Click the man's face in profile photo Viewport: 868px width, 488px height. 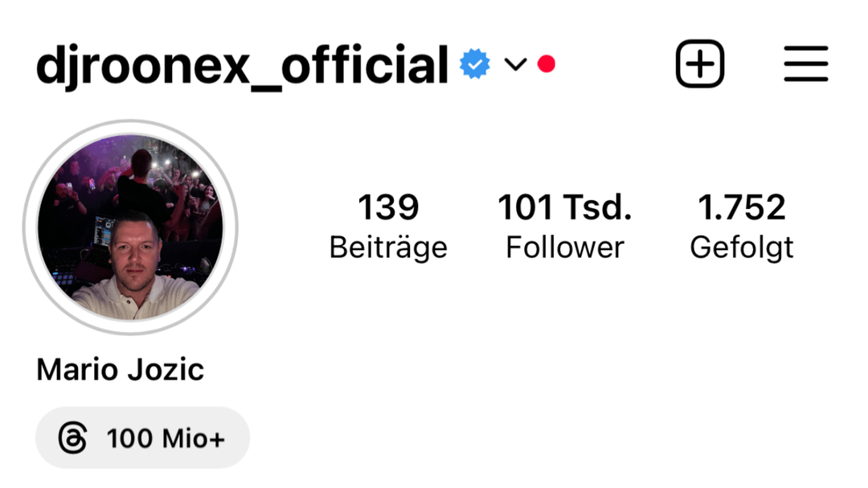point(134,249)
